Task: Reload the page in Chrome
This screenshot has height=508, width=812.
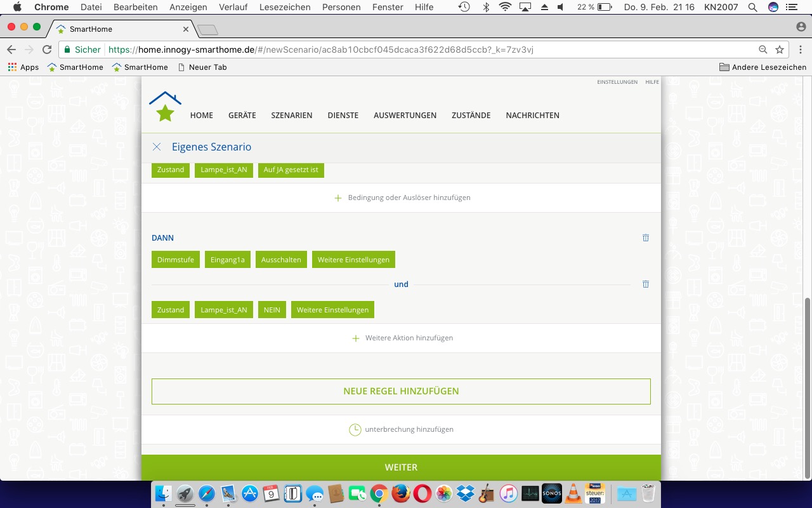Action: pos(47,50)
